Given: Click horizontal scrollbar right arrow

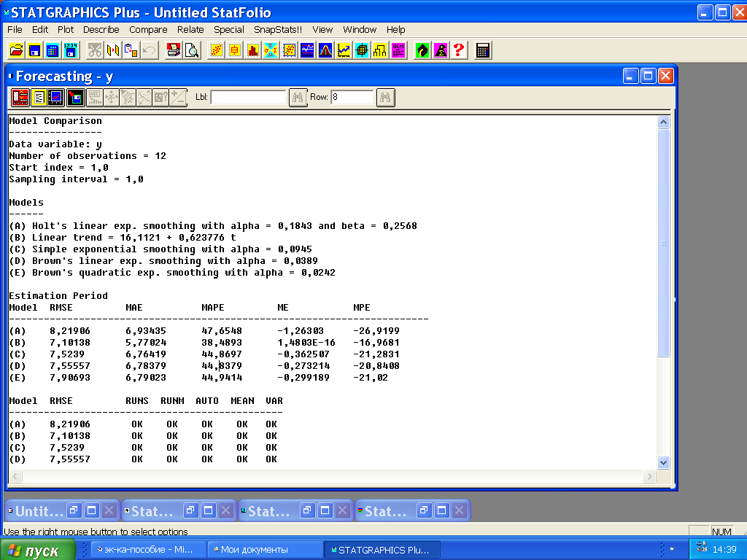Looking at the screenshot, I should click(649, 476).
